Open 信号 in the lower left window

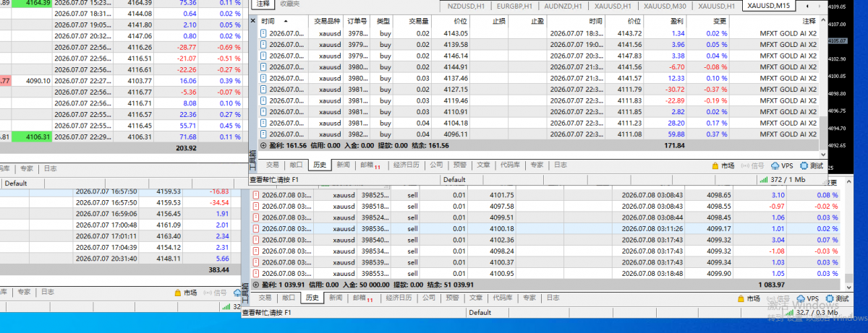pyautogui.click(x=216, y=292)
